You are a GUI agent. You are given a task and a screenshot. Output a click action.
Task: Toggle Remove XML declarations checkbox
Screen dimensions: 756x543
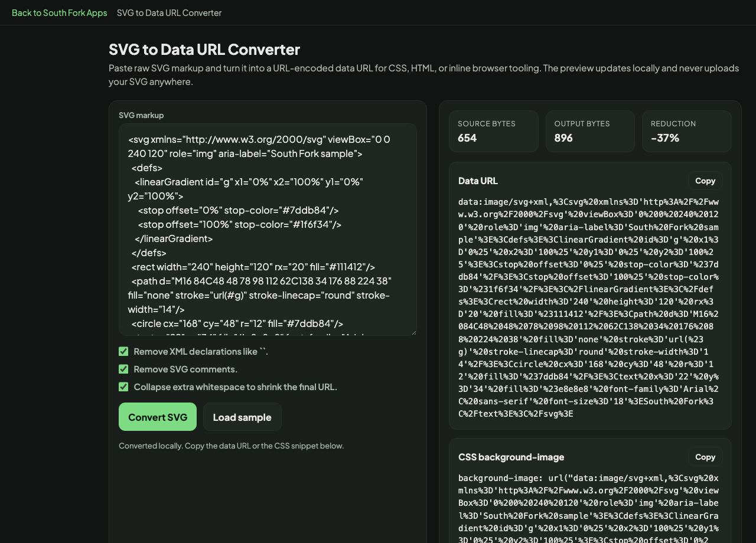[123, 351]
